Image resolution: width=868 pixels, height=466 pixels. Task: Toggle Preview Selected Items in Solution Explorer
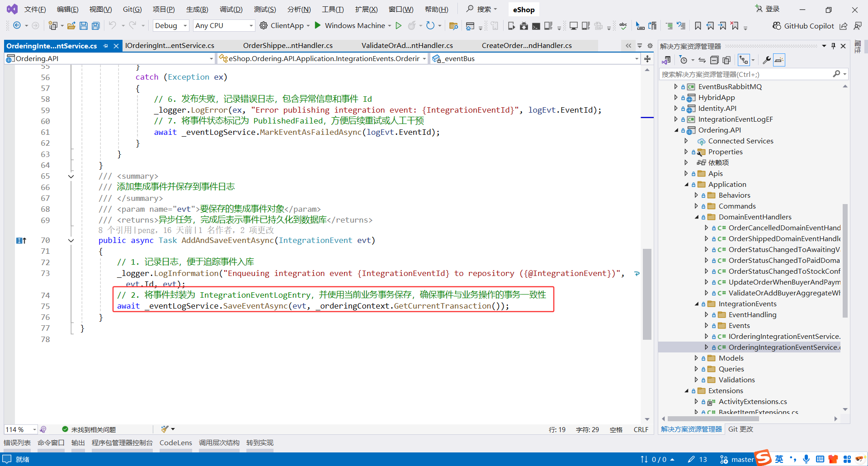coord(779,60)
